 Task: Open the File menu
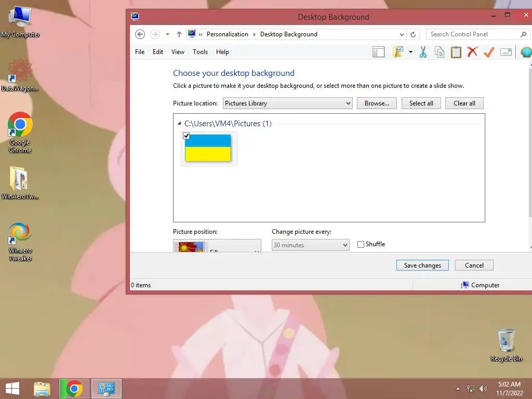tap(140, 52)
